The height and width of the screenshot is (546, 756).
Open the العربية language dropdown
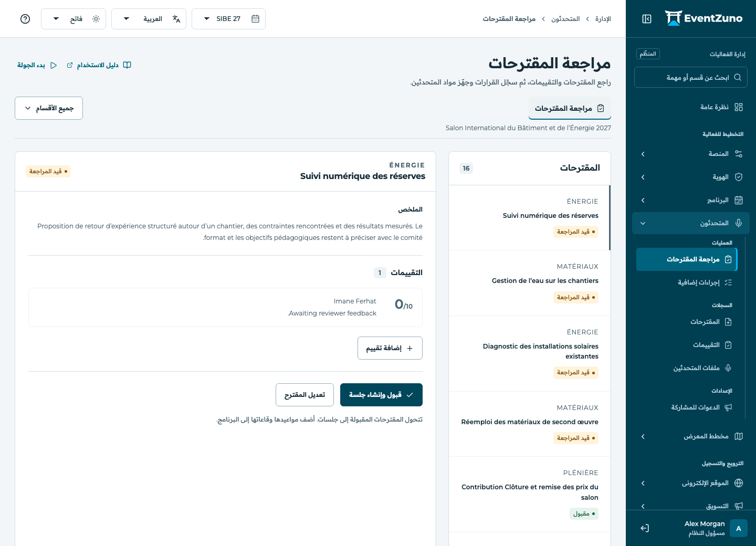[149, 19]
